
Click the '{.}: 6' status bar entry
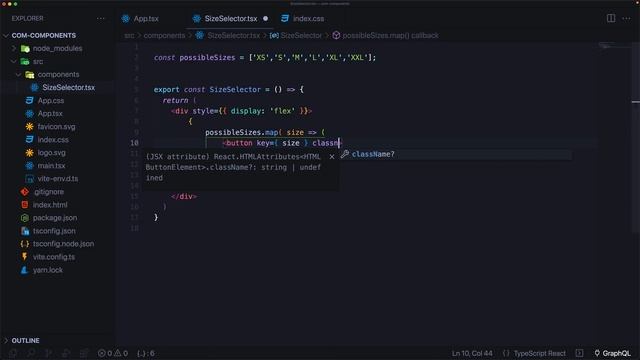click(x=146, y=353)
